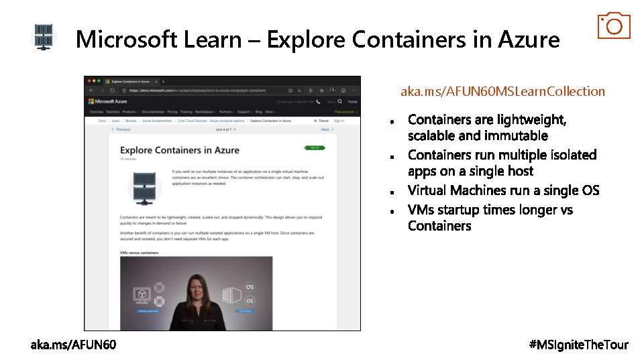The image size is (644, 362).
Task: Reload the page with the refresh icon
Action: (112, 90)
